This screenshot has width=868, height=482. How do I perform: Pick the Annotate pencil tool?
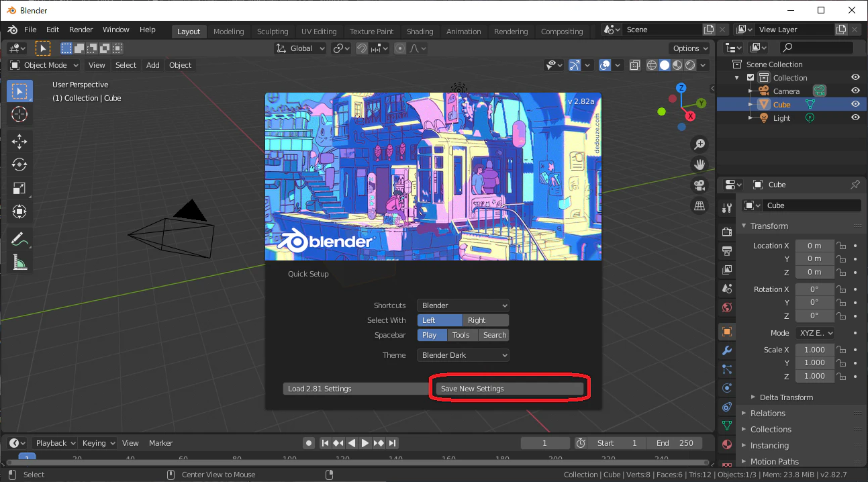(19, 238)
